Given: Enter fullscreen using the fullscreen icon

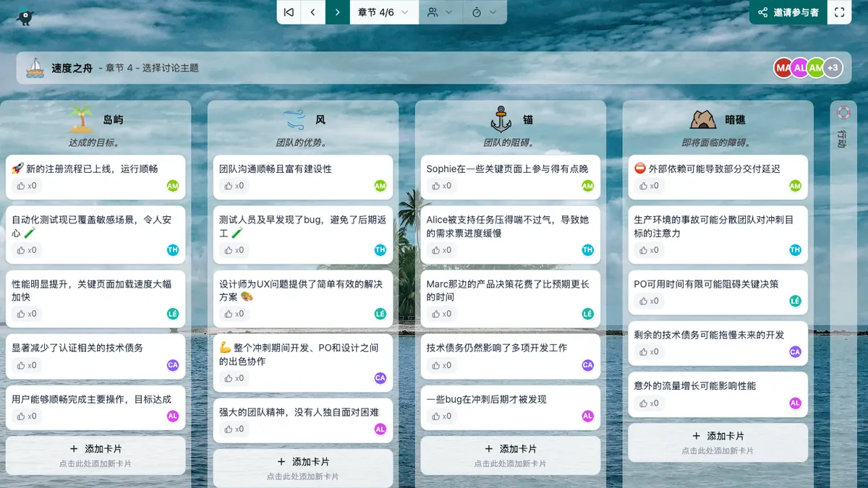Looking at the screenshot, I should coord(839,12).
